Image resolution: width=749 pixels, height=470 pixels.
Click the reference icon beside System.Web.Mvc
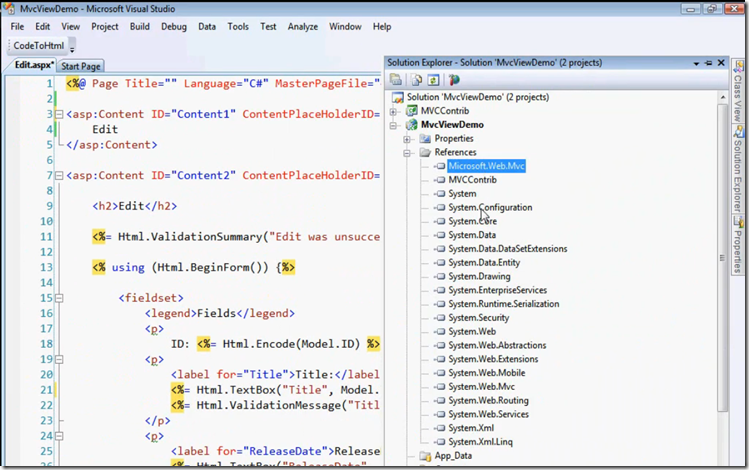tap(440, 387)
